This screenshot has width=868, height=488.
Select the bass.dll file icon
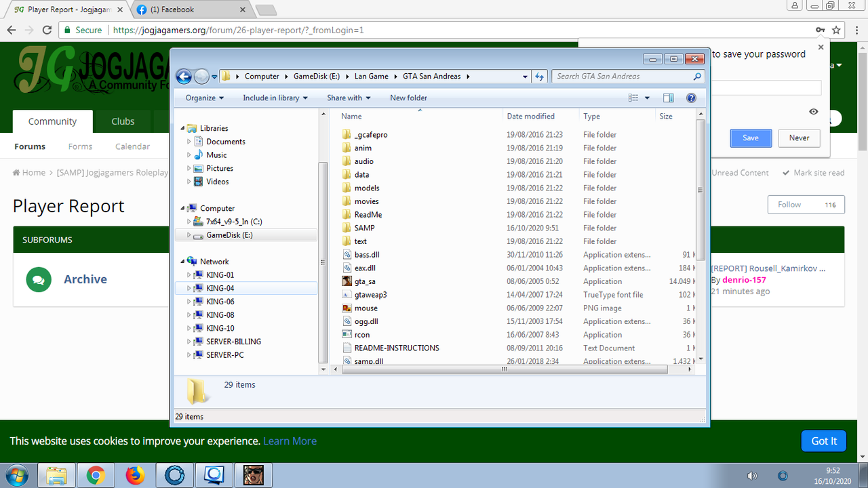click(x=347, y=255)
